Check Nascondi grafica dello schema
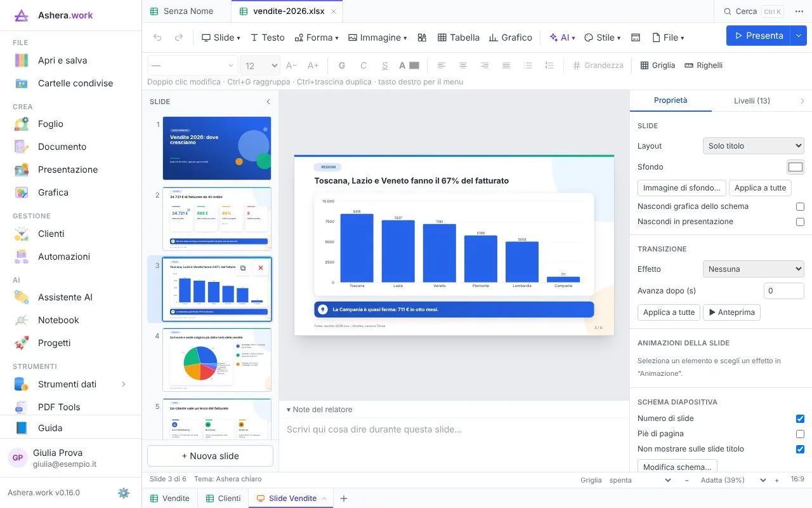Image resolution: width=812 pixels, height=508 pixels. pos(800,206)
